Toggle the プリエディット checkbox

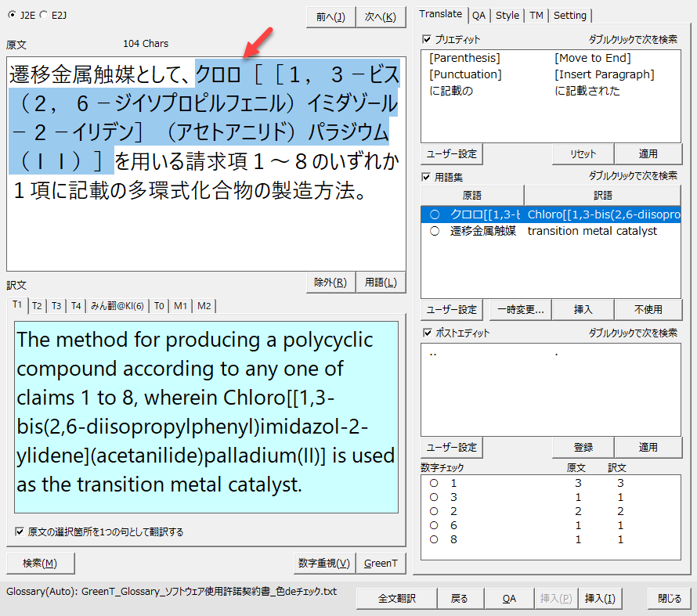tap(427, 39)
